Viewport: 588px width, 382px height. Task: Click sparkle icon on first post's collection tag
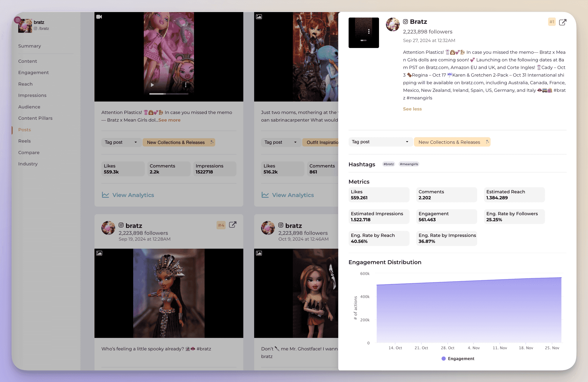click(x=212, y=142)
